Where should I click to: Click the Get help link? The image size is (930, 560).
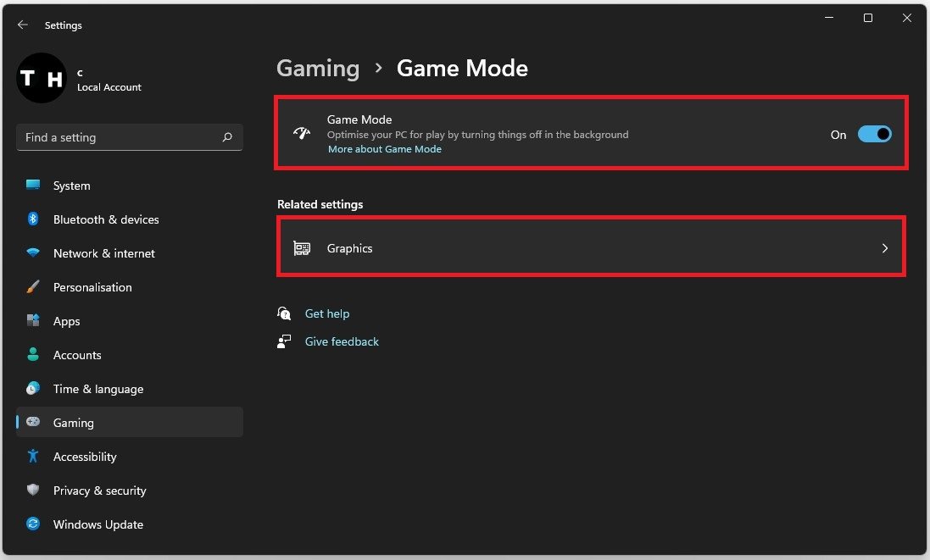pos(327,313)
